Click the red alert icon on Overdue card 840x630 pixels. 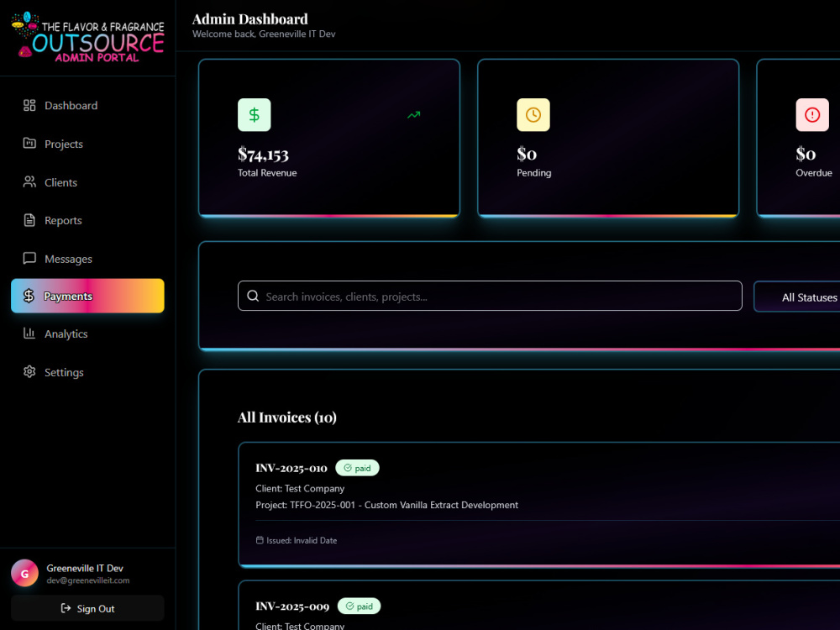[812, 114]
